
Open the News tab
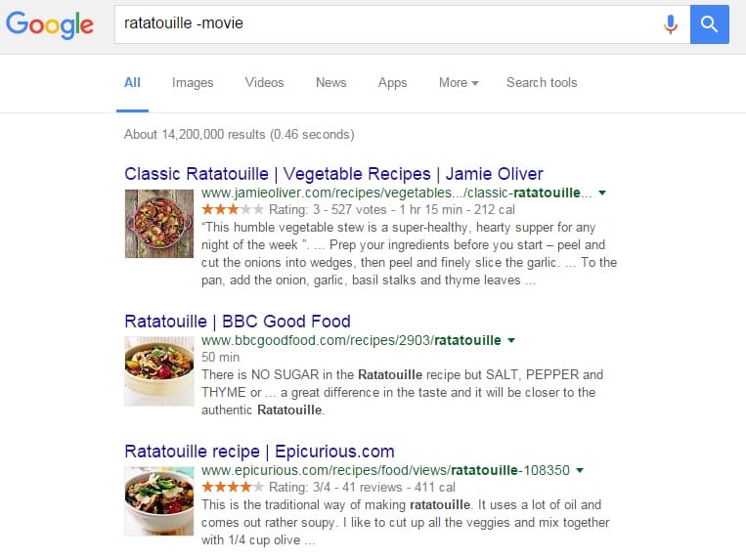[330, 83]
